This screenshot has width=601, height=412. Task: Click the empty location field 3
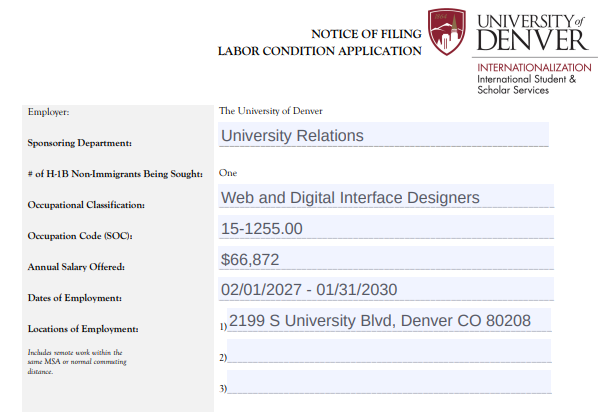pyautogui.click(x=389, y=382)
